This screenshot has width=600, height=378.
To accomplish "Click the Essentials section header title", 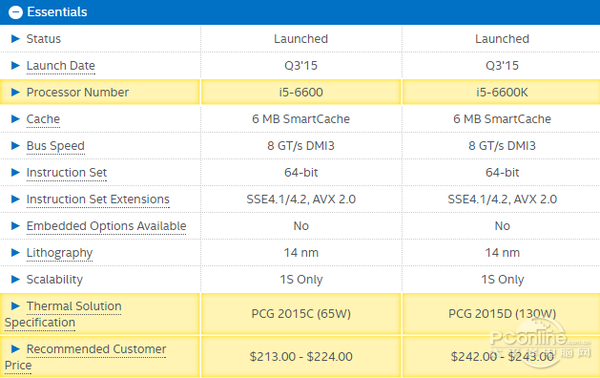I will pos(57,12).
